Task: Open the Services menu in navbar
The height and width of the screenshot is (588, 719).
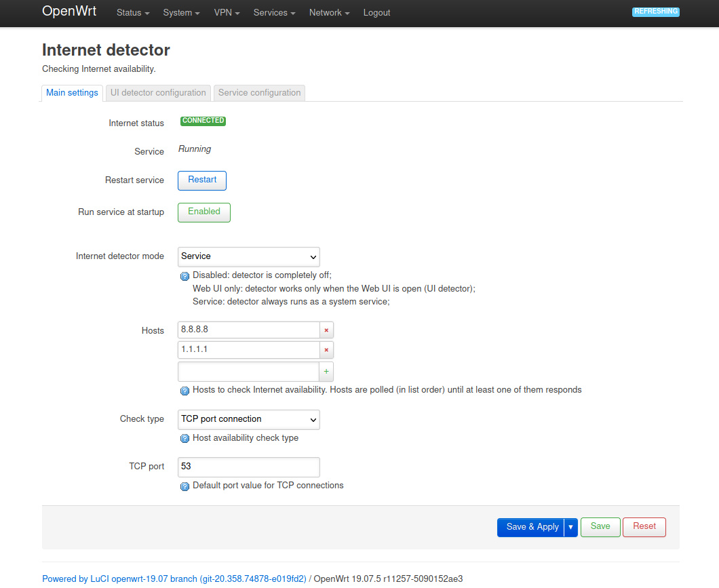Action: click(274, 13)
